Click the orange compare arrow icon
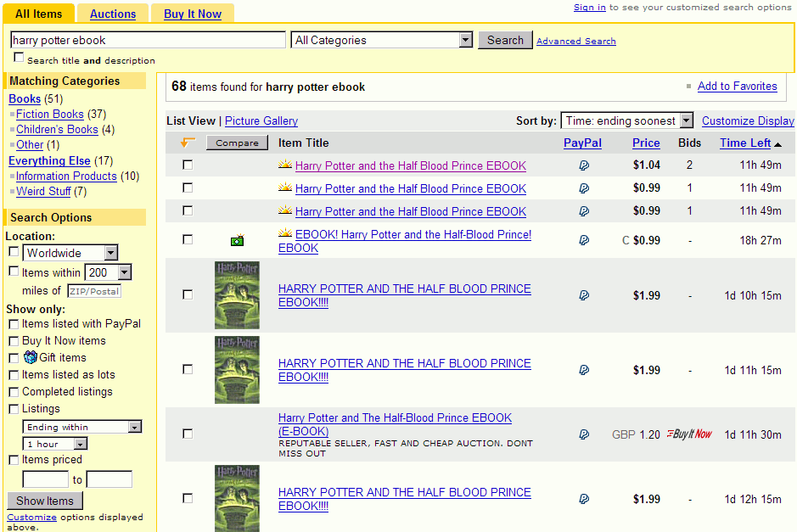The width and height of the screenshot is (797, 532). click(188, 143)
